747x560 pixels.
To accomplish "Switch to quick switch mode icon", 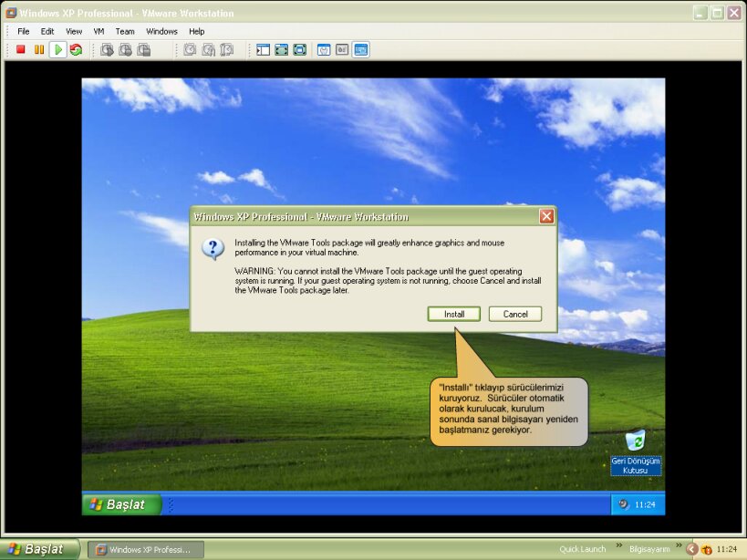I will point(281,49).
